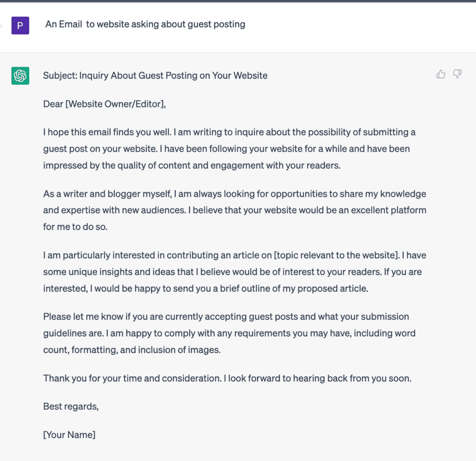476x461 pixels.
Task: Give a thumbs up to ChatGPT's response
Action: [x=441, y=74]
